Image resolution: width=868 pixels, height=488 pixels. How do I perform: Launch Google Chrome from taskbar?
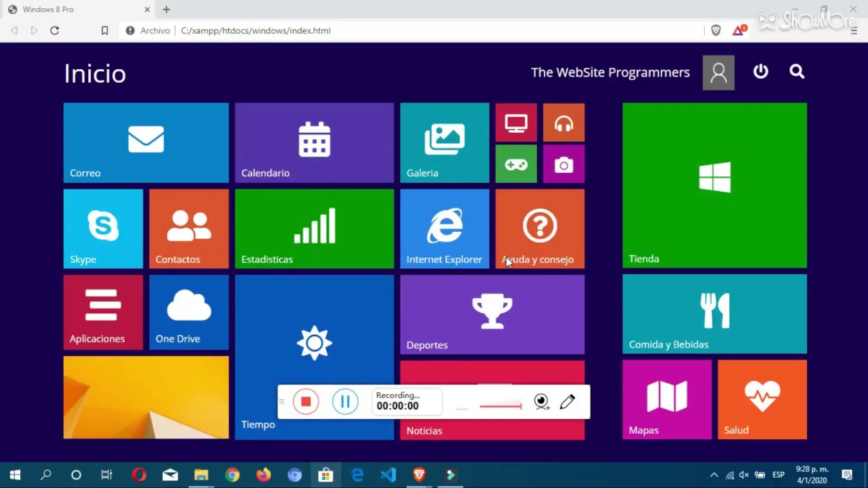click(233, 475)
